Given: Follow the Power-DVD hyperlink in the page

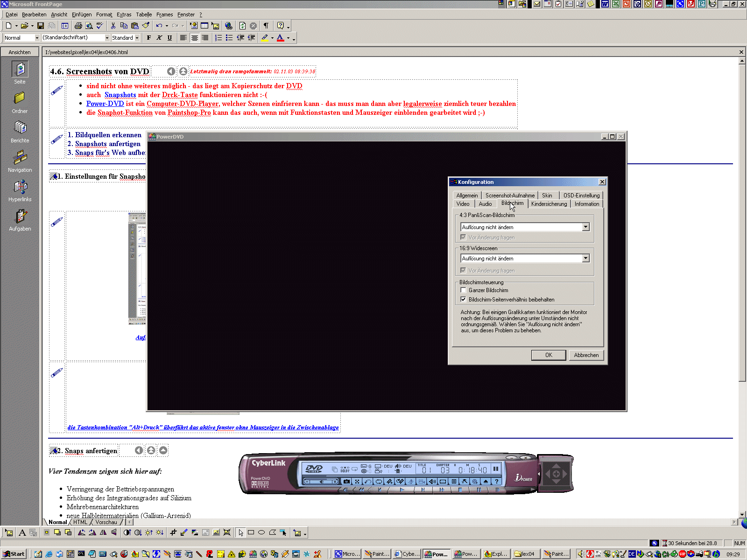Looking at the screenshot, I should [105, 104].
